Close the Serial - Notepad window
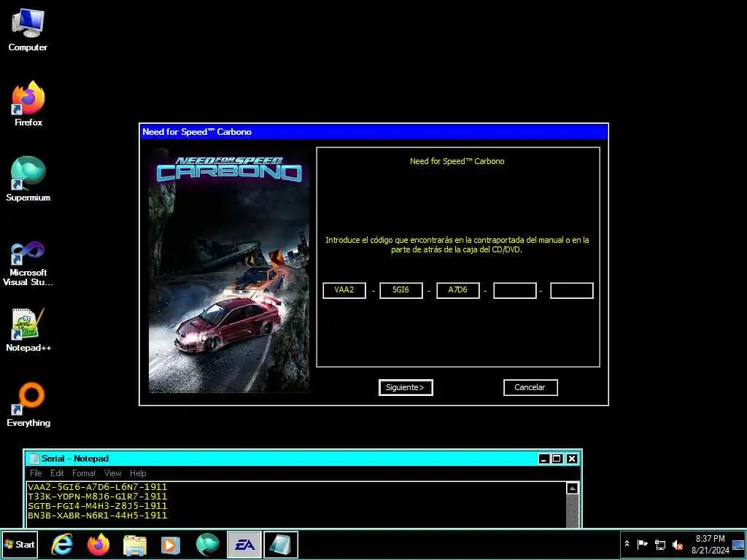The height and width of the screenshot is (560, 747). pyautogui.click(x=572, y=459)
